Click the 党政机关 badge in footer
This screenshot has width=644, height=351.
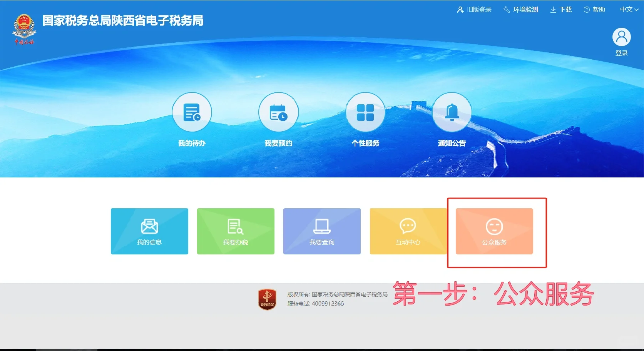point(267,299)
